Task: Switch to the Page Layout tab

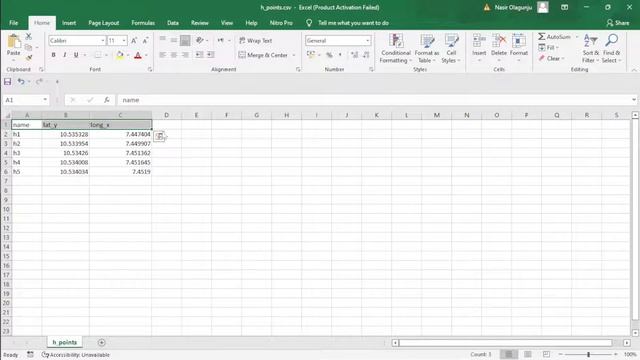Action: 104,23
